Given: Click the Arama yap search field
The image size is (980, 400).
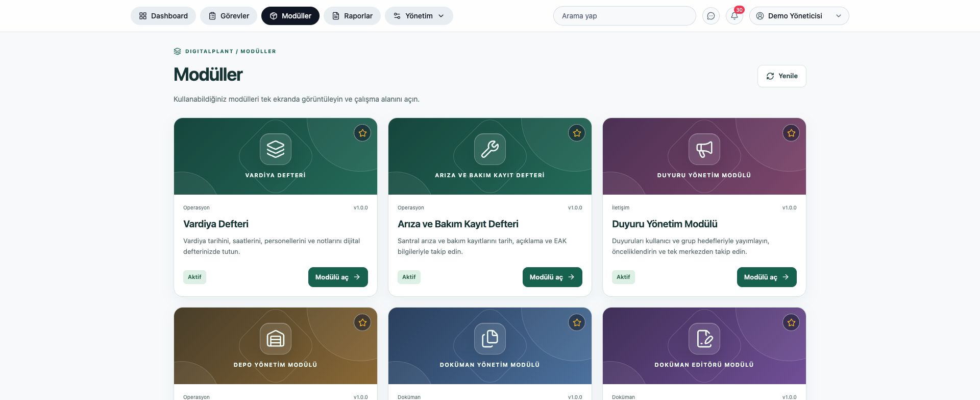Looking at the screenshot, I should [625, 16].
